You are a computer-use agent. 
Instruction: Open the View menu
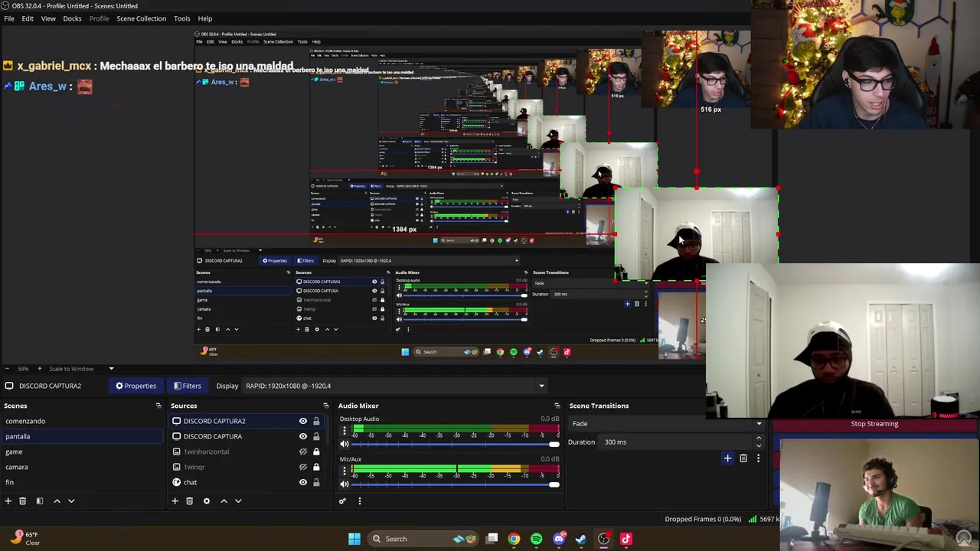pos(48,18)
